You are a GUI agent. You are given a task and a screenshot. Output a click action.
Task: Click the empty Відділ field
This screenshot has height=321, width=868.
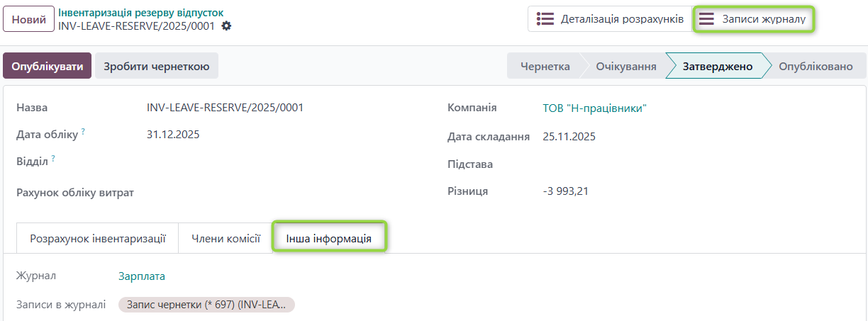tap(284, 162)
